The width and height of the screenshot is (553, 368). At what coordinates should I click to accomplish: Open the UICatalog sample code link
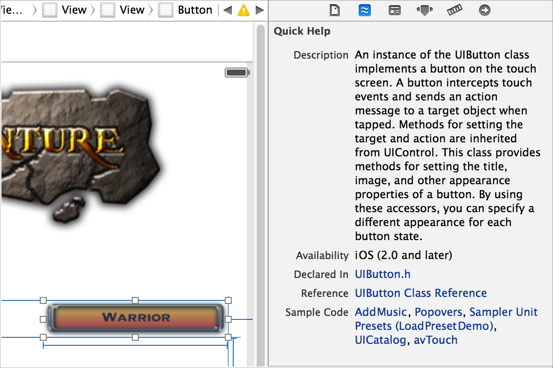pyautogui.click(x=380, y=340)
